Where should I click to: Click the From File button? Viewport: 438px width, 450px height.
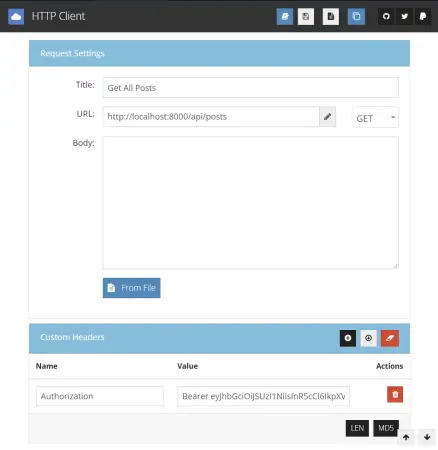pyautogui.click(x=131, y=288)
